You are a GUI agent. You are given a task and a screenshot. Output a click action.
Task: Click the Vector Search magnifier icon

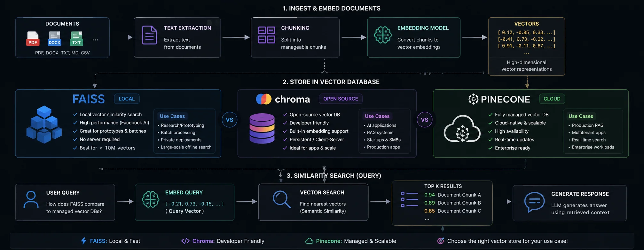click(x=282, y=199)
